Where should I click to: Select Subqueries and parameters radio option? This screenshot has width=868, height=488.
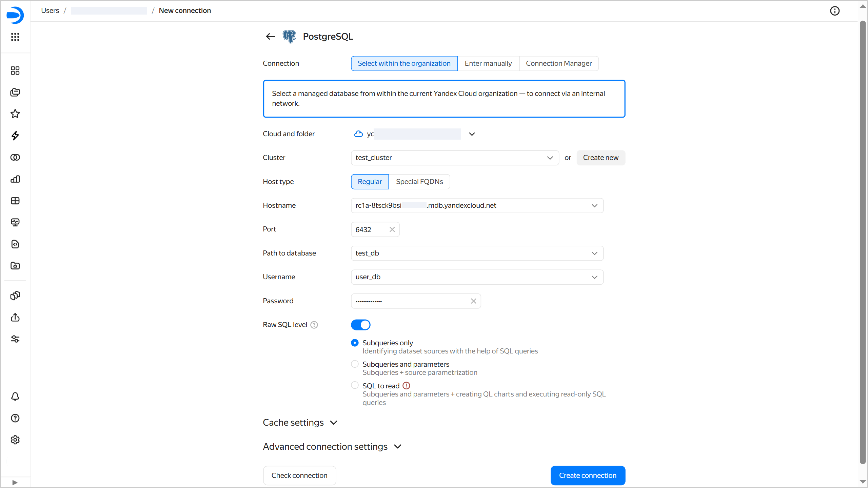point(355,364)
